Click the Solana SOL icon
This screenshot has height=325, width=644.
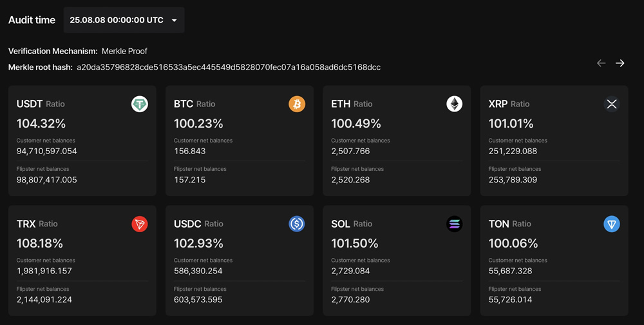click(455, 224)
